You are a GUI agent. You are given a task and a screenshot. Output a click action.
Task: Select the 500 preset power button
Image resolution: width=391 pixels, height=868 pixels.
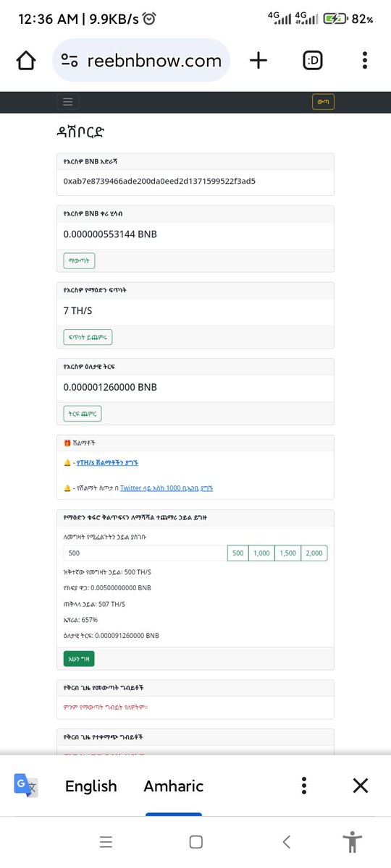coord(238,553)
